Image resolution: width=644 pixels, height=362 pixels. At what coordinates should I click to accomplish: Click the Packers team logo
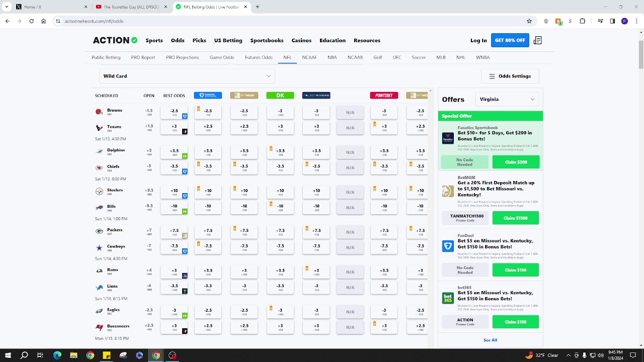point(99,231)
